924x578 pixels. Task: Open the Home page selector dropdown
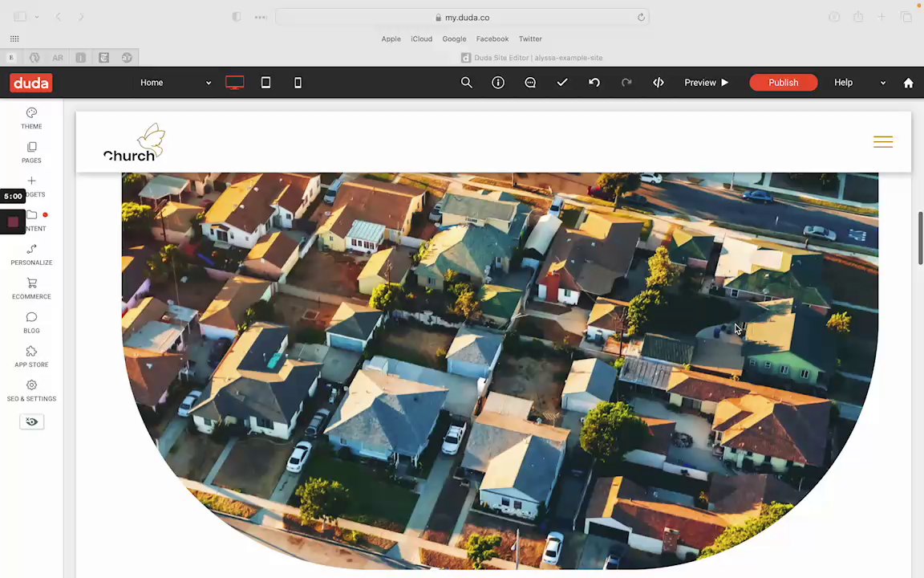click(176, 83)
